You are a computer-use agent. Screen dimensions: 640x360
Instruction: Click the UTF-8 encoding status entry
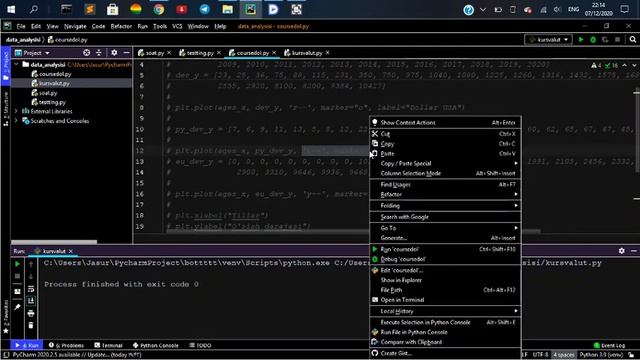point(540,355)
